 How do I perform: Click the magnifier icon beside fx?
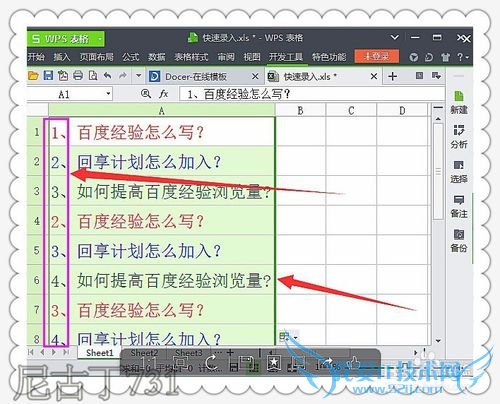point(146,94)
